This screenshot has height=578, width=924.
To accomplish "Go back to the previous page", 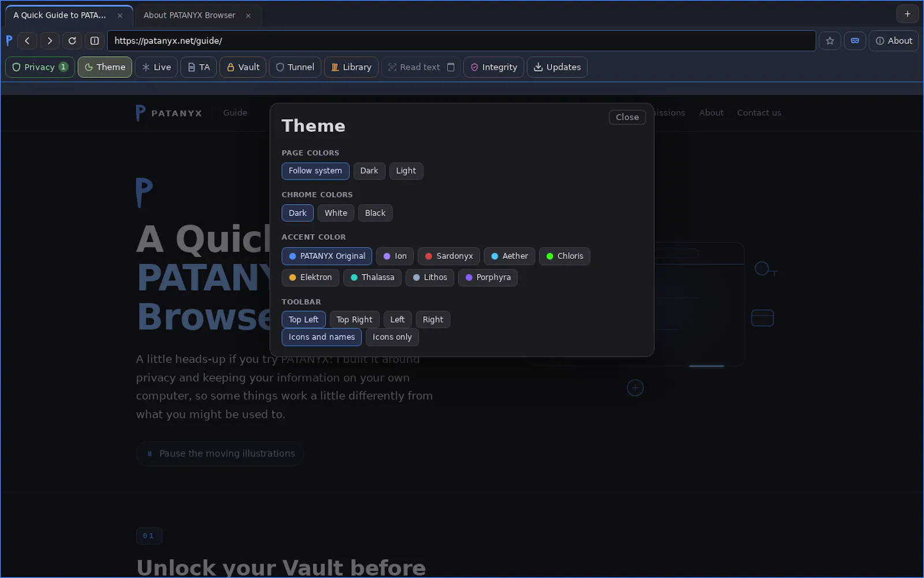I will 27,41.
